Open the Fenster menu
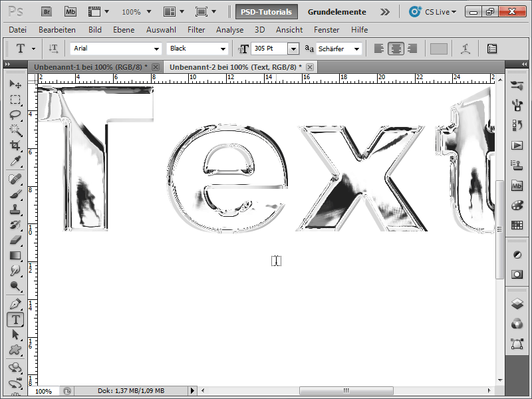The width and height of the screenshot is (532, 399). pyautogui.click(x=327, y=30)
